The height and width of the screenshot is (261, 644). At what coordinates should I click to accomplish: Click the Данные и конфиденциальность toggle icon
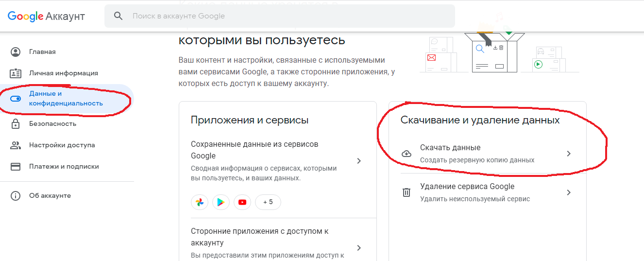point(16,99)
